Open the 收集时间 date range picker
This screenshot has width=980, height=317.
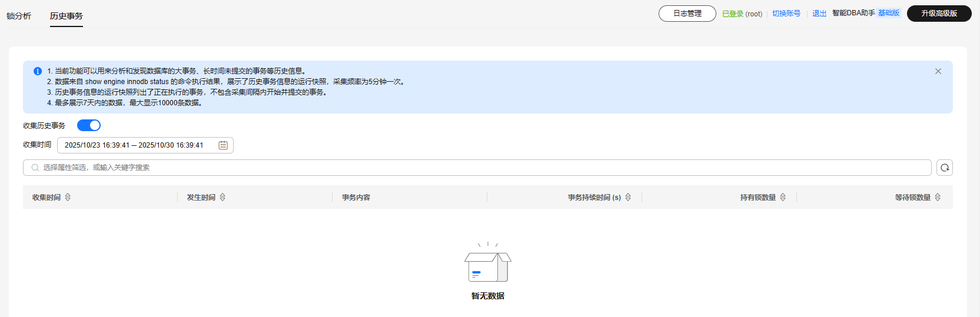pyautogui.click(x=134, y=145)
